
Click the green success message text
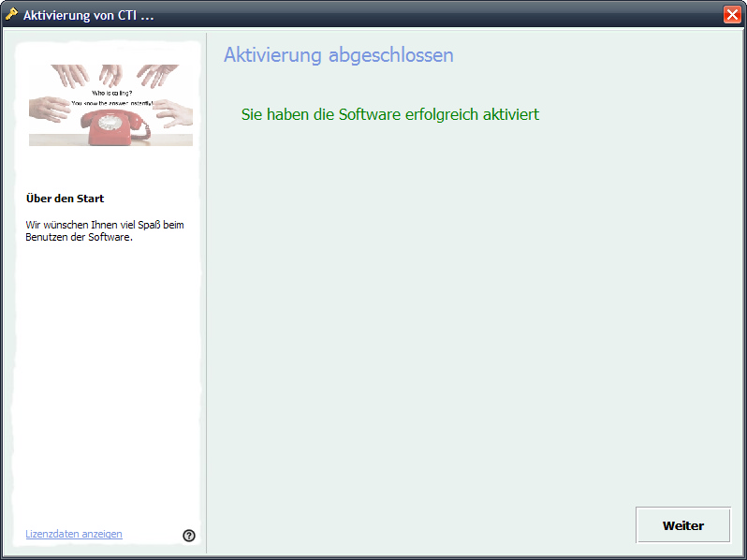click(389, 114)
